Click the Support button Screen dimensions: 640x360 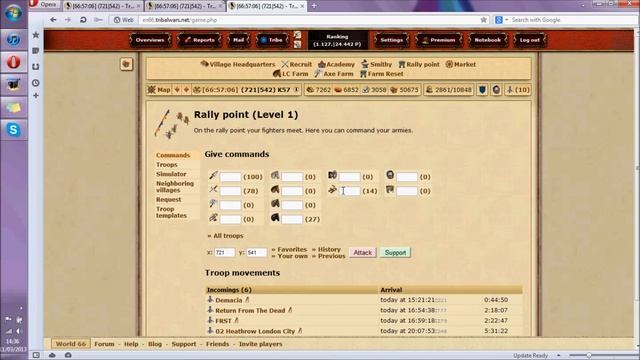coord(395,253)
